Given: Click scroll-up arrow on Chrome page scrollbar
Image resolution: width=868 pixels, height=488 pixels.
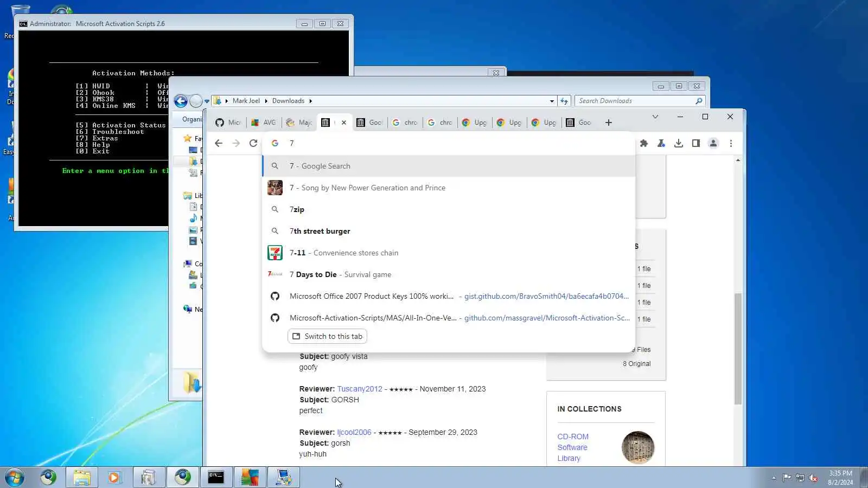Looking at the screenshot, I should 738,160.
